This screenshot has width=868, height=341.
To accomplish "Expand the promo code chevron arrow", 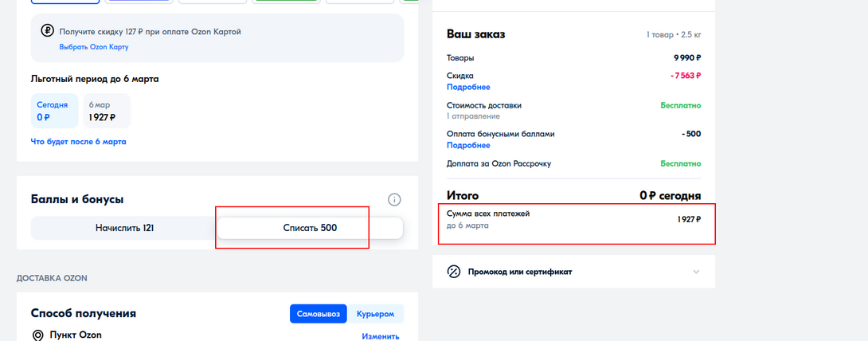I will (696, 272).
